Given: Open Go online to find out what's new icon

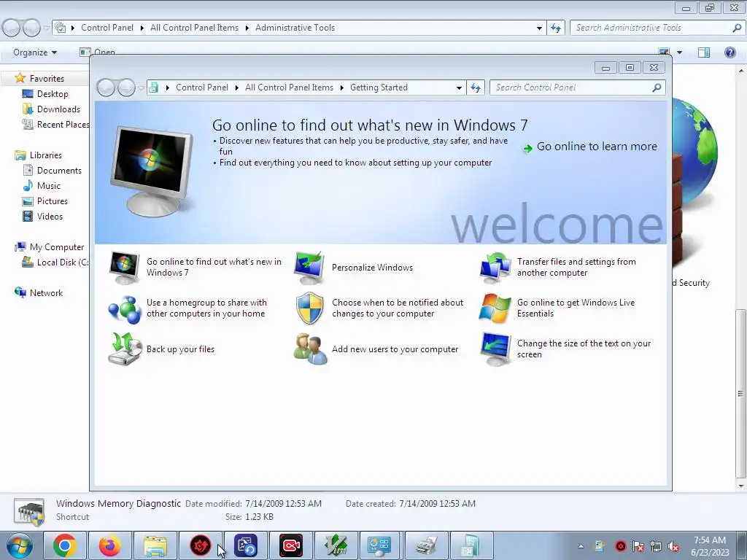Looking at the screenshot, I should click(124, 268).
